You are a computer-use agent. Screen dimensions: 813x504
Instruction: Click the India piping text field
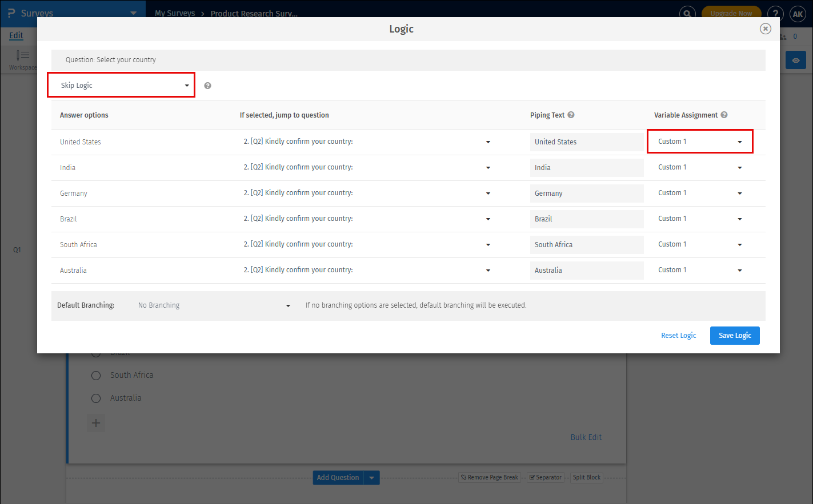tap(587, 167)
